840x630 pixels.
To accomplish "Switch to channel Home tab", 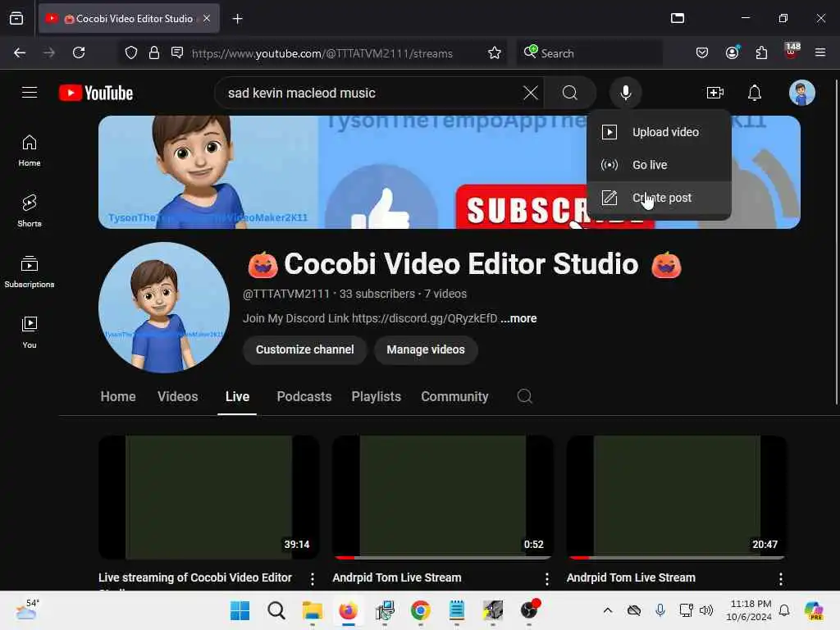I will (x=118, y=396).
